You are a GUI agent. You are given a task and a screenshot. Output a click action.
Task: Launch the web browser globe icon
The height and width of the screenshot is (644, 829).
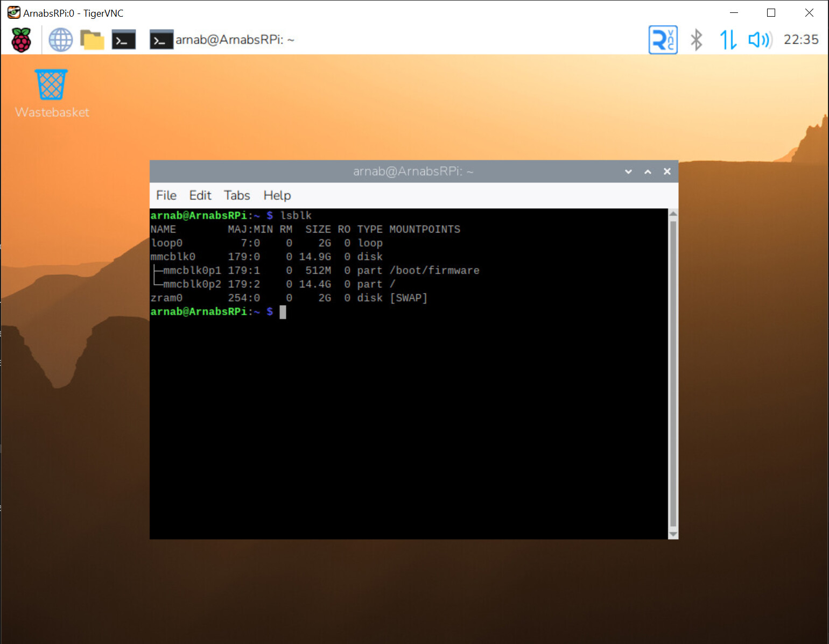[60, 40]
